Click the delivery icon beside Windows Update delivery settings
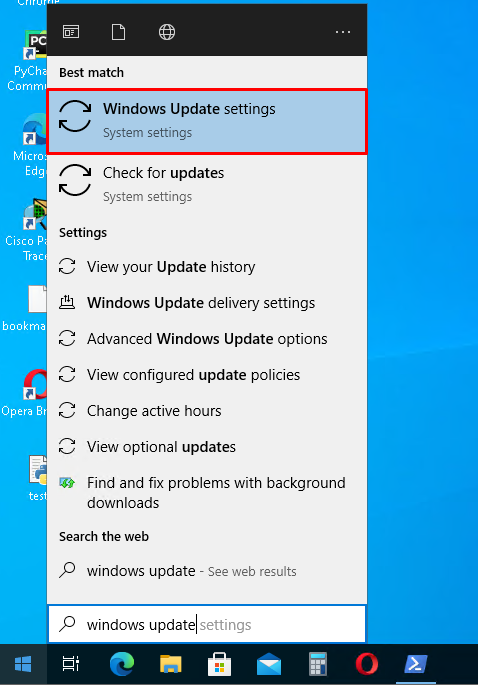The height and width of the screenshot is (685, 478). point(67,302)
